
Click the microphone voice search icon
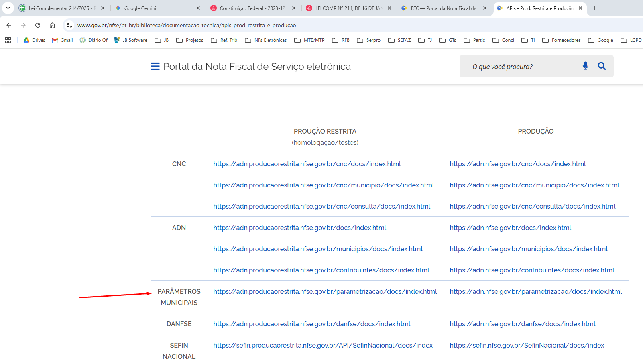tap(585, 66)
